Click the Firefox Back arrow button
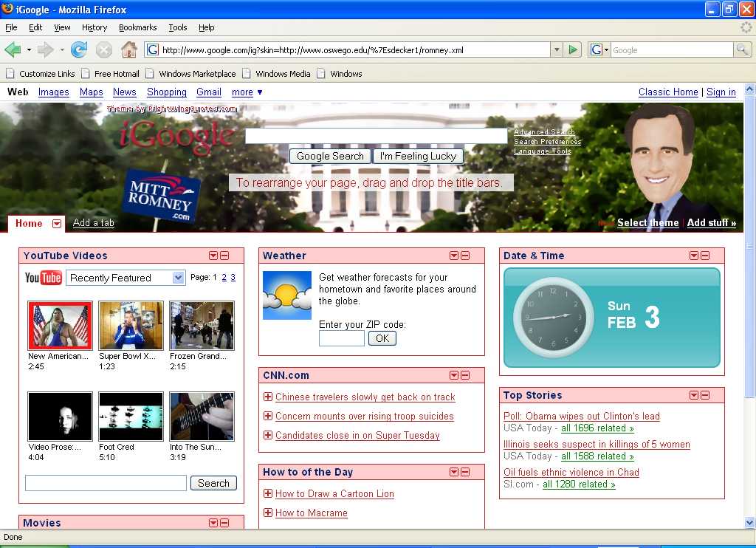 (13, 49)
